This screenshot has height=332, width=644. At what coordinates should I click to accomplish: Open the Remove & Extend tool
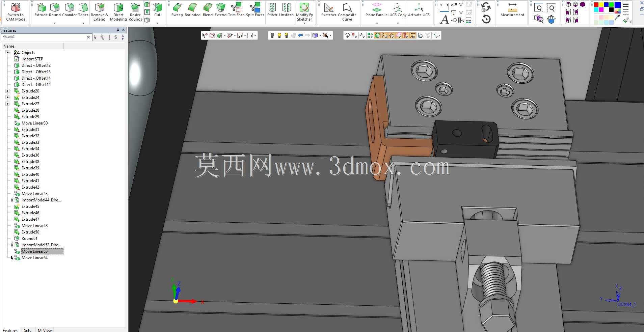[x=100, y=12]
